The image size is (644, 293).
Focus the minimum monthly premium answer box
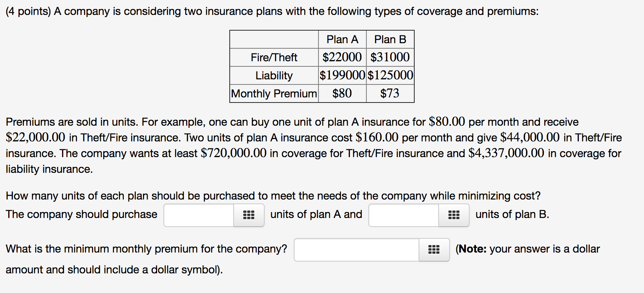357,249
